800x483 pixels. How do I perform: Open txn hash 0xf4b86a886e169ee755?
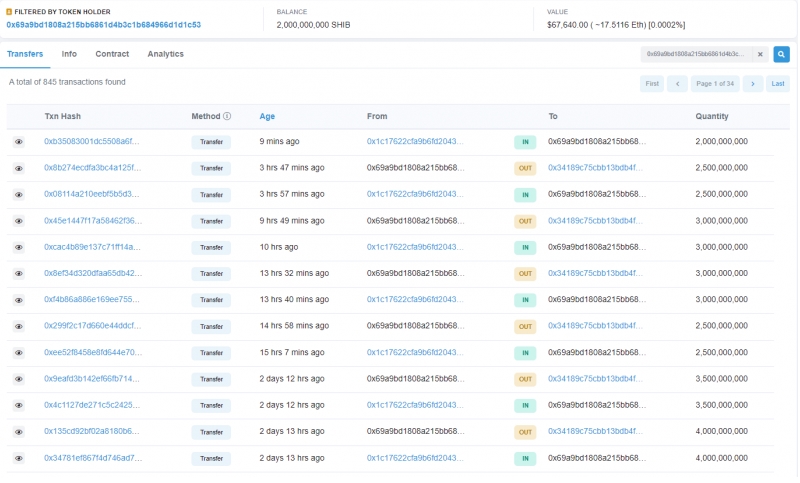[x=91, y=299]
